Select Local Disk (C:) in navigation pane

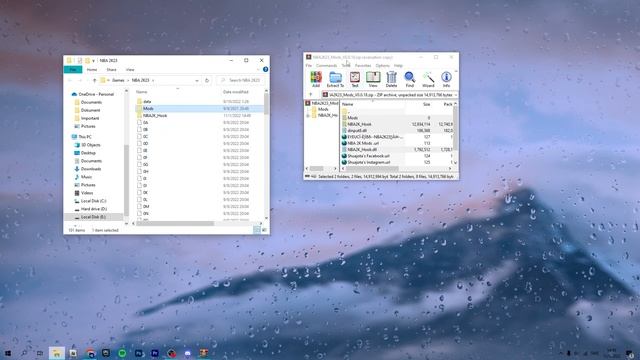pos(93,201)
